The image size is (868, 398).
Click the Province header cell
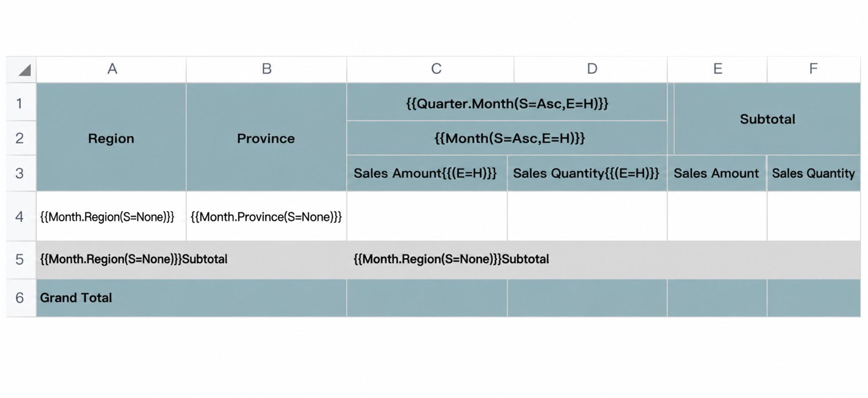[266, 137]
